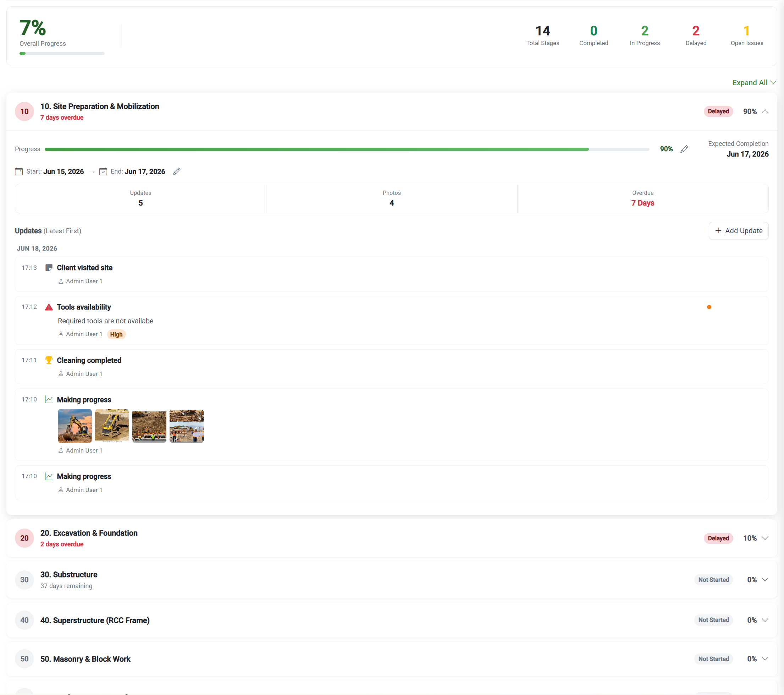The width and height of the screenshot is (784, 695).
Task: Click the Open Issues 1 stat
Action: (x=746, y=35)
